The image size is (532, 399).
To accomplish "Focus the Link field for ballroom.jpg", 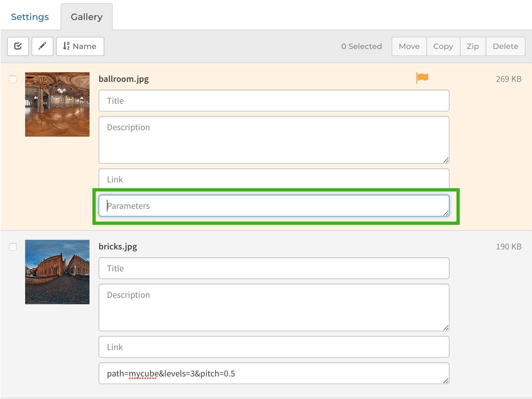I will (274, 179).
